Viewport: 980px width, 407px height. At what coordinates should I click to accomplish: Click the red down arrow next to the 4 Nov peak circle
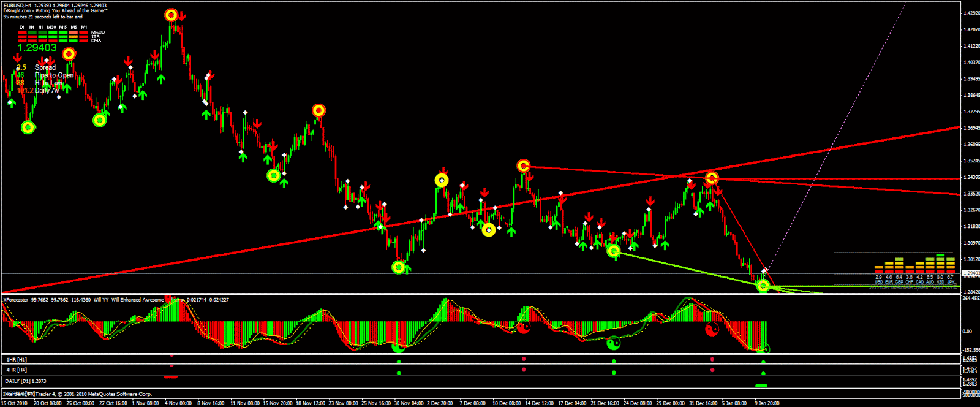click(183, 17)
